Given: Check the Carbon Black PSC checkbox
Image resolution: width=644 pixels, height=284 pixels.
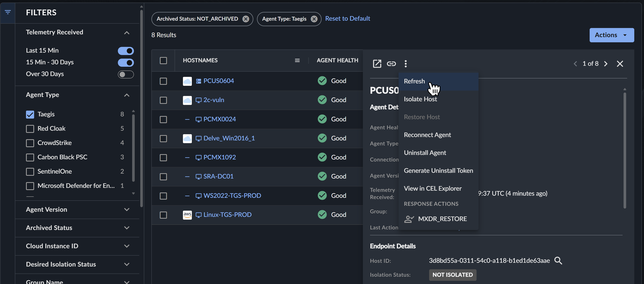Looking at the screenshot, I should tap(30, 157).
